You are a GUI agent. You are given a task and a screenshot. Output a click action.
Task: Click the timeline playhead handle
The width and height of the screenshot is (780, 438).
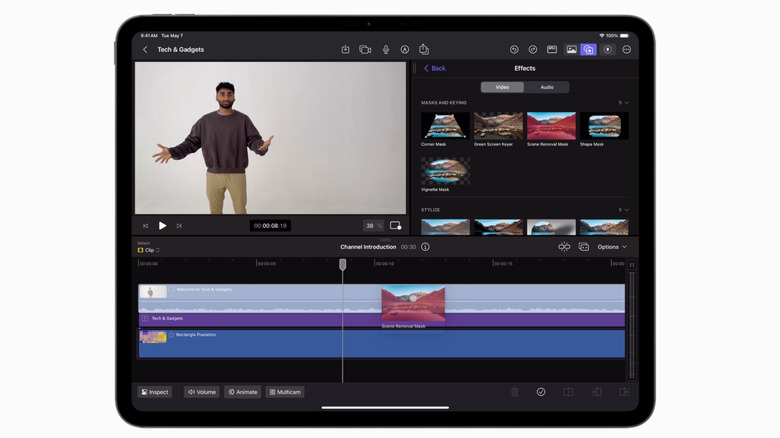tap(343, 265)
